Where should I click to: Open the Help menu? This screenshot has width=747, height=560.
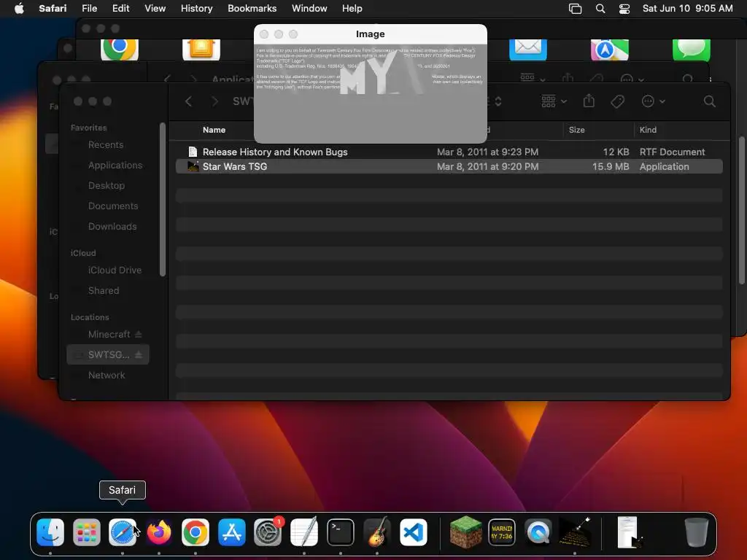coord(352,9)
